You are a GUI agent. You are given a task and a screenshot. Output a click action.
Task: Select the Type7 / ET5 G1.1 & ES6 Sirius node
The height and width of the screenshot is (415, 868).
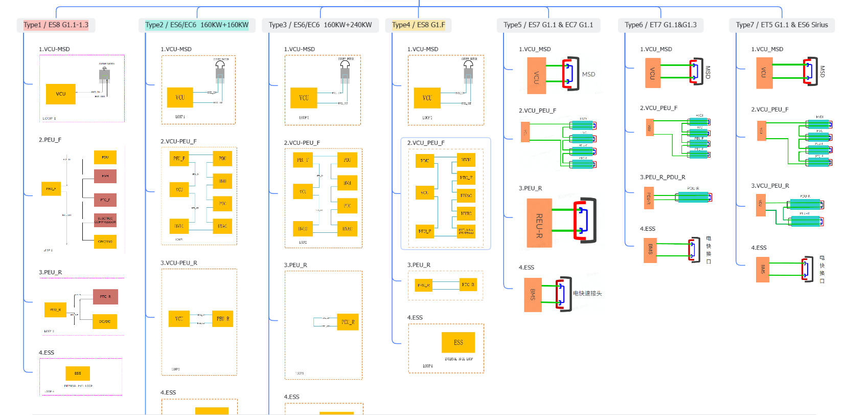[x=782, y=25]
